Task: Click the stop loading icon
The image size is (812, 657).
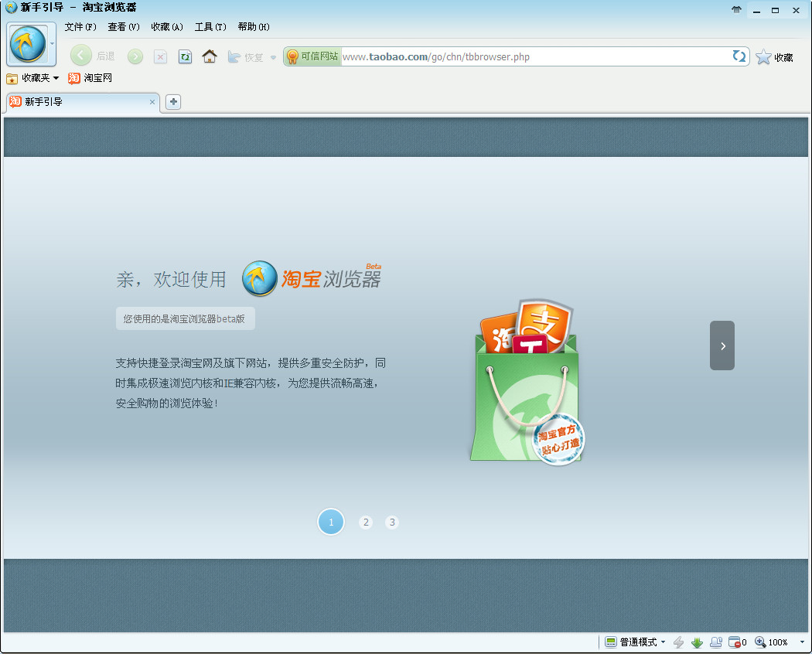Action: pyautogui.click(x=162, y=56)
